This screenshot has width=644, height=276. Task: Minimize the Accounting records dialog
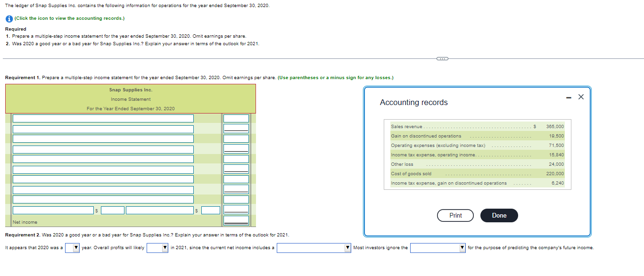(568, 97)
